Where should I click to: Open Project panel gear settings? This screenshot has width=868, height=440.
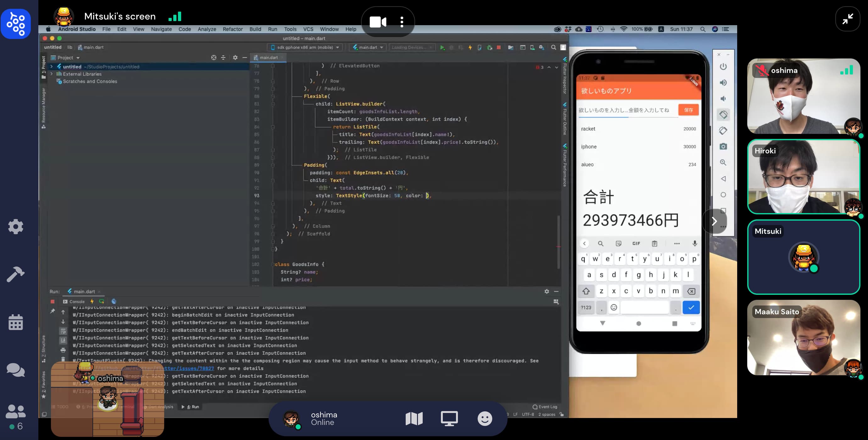coord(235,58)
